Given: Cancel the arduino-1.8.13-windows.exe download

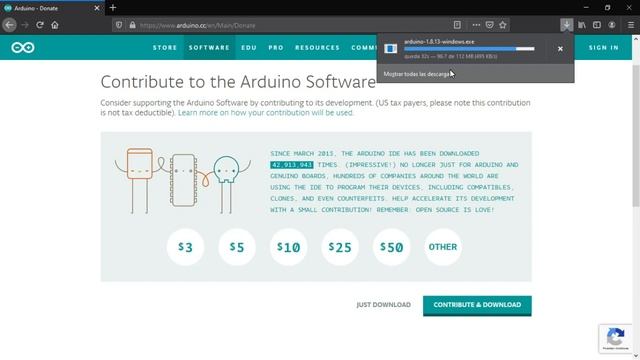Looking at the screenshot, I should (560, 49).
